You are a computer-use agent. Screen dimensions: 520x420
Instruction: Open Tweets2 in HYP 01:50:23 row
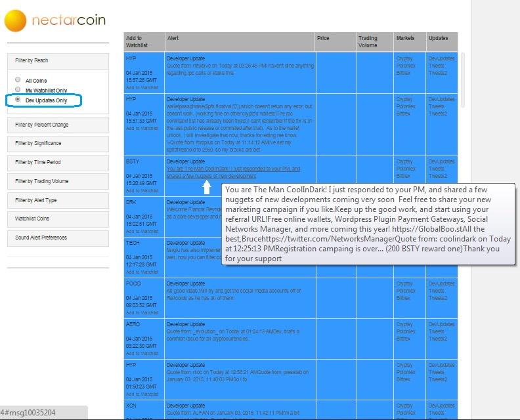tap(438, 379)
